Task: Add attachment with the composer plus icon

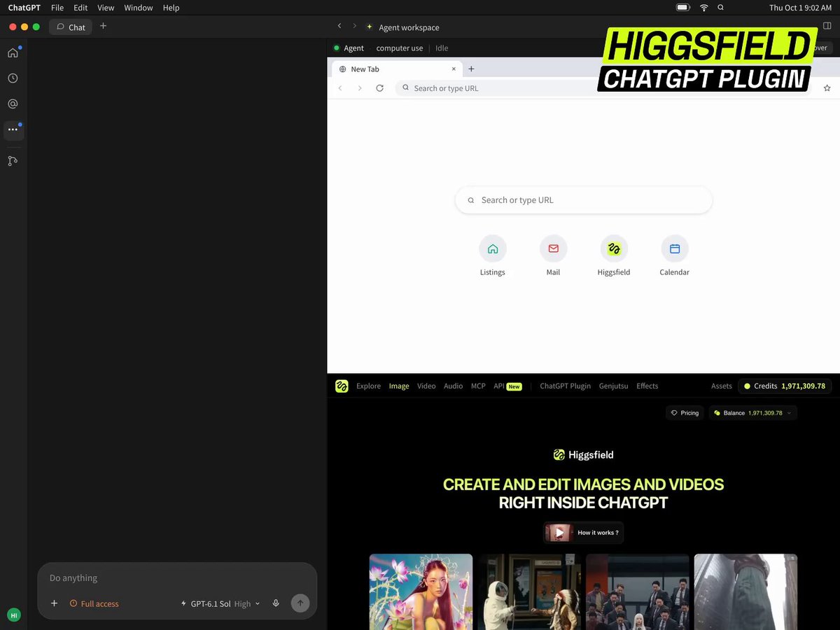Action: (x=54, y=603)
